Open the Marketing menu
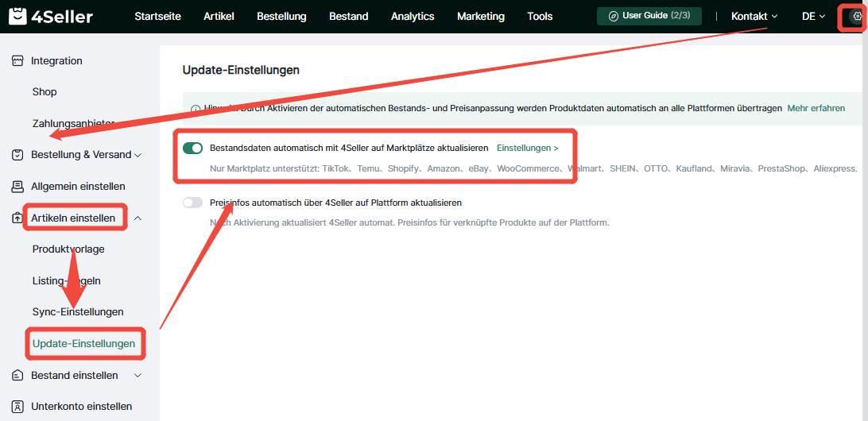Viewport: 868px width, 421px height. click(x=480, y=17)
